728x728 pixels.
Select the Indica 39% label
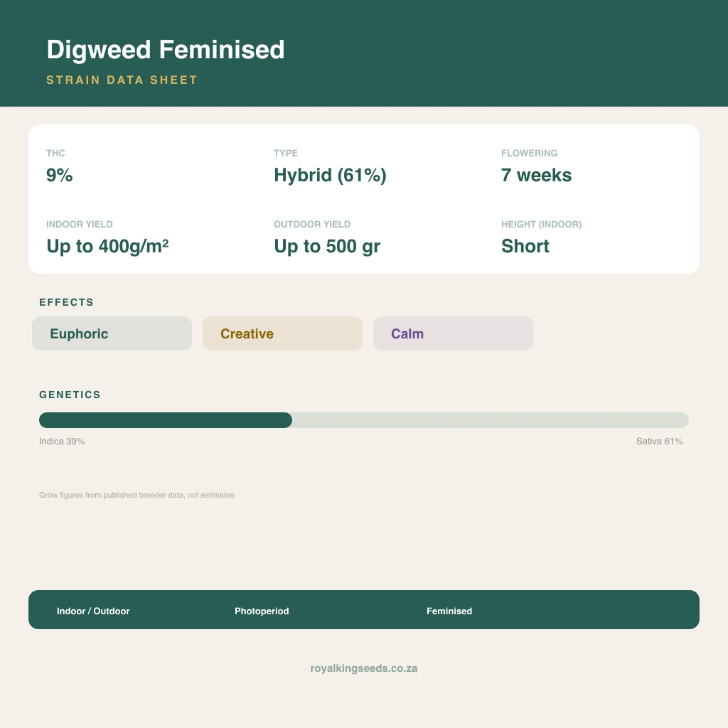click(62, 441)
